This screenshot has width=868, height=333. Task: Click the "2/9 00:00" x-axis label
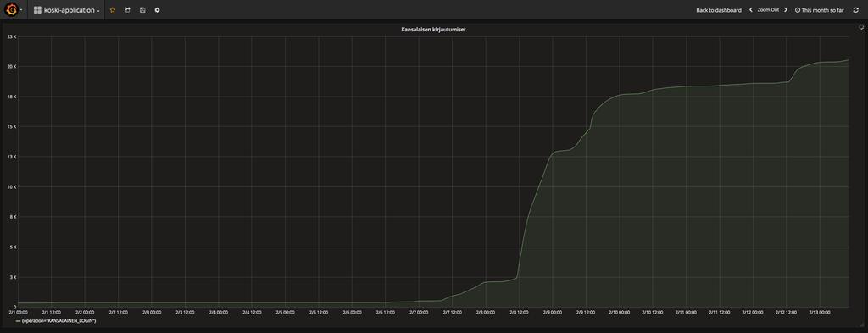553,312
